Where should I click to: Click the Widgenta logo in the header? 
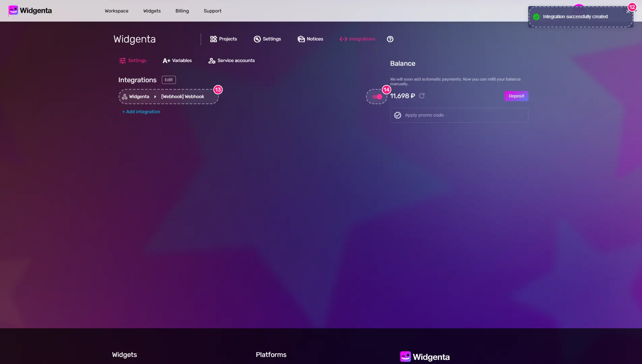point(30,10)
